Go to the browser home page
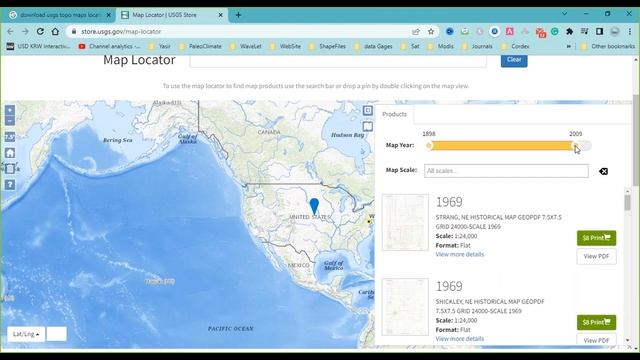This screenshot has width=640, height=360. pyautogui.click(x=55, y=31)
